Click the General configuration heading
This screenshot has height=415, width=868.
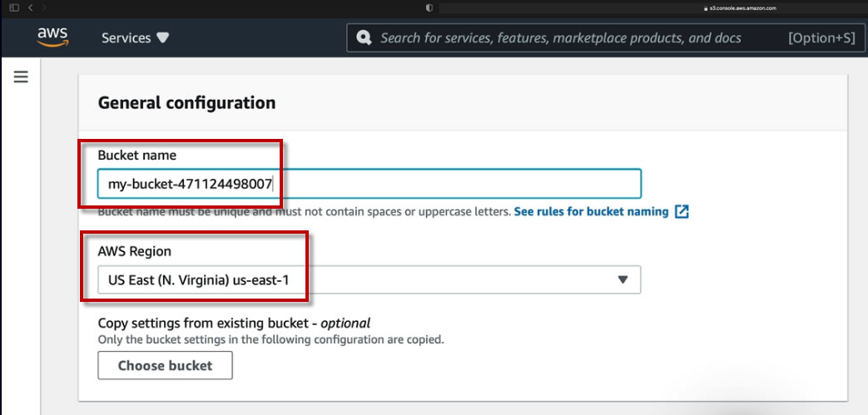coord(186,103)
